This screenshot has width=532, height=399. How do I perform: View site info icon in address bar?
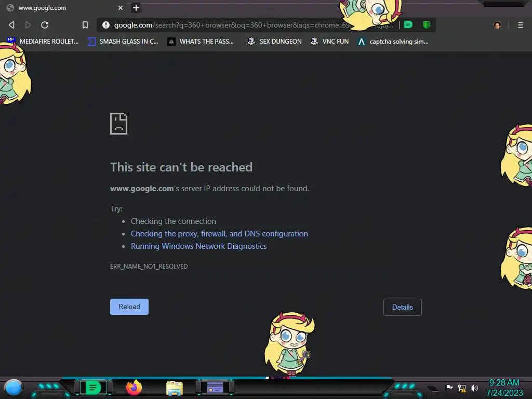[106, 25]
